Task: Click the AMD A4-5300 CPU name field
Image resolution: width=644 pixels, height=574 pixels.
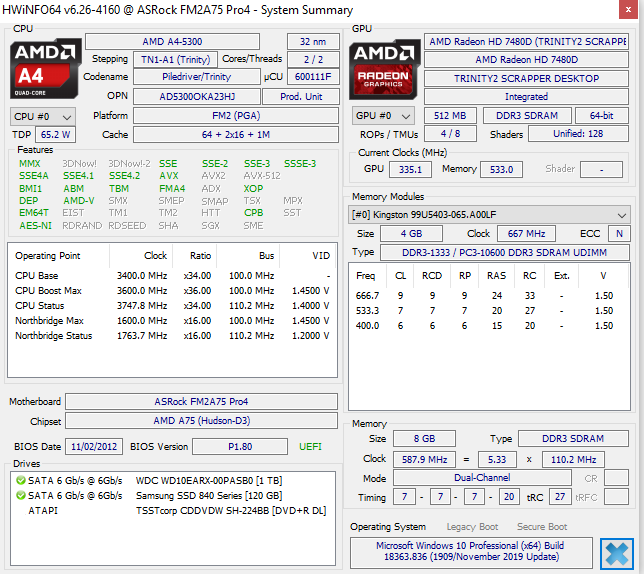Action: tap(172, 41)
